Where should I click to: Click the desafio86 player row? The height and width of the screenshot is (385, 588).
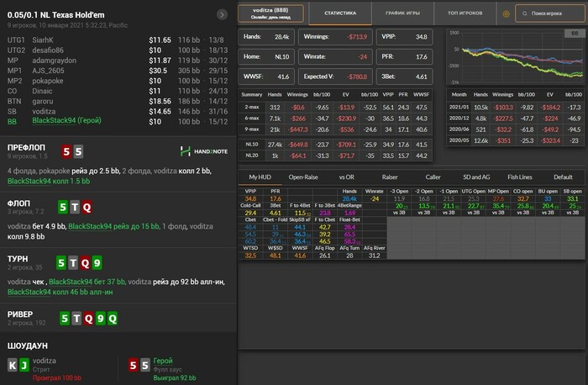coord(118,50)
